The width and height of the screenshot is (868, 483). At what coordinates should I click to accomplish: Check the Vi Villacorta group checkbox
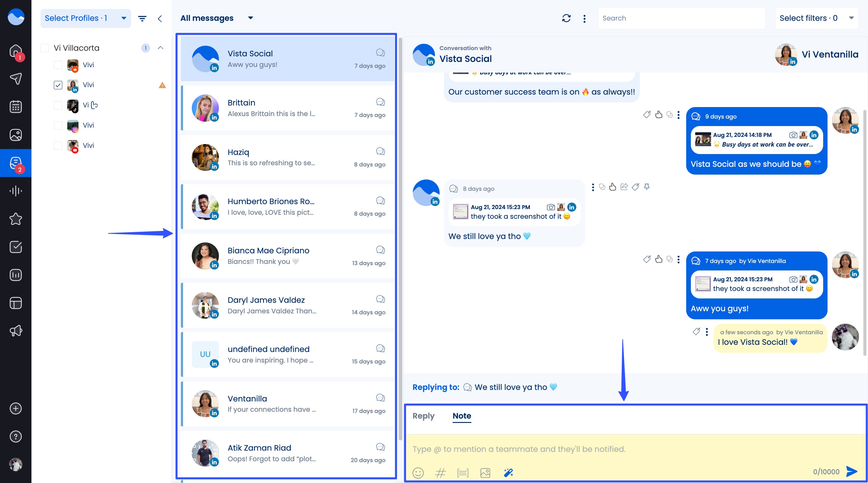(45, 48)
